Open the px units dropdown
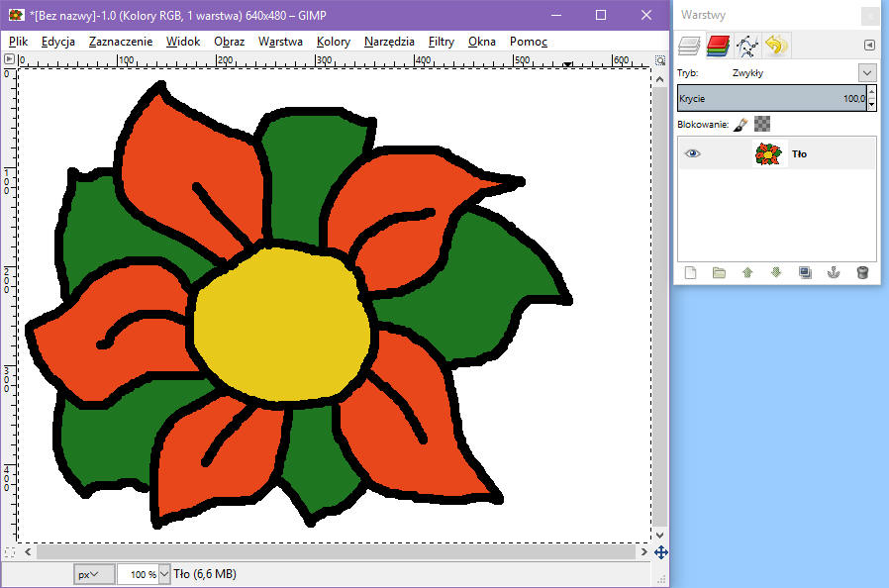The height and width of the screenshot is (588, 889). point(93,574)
